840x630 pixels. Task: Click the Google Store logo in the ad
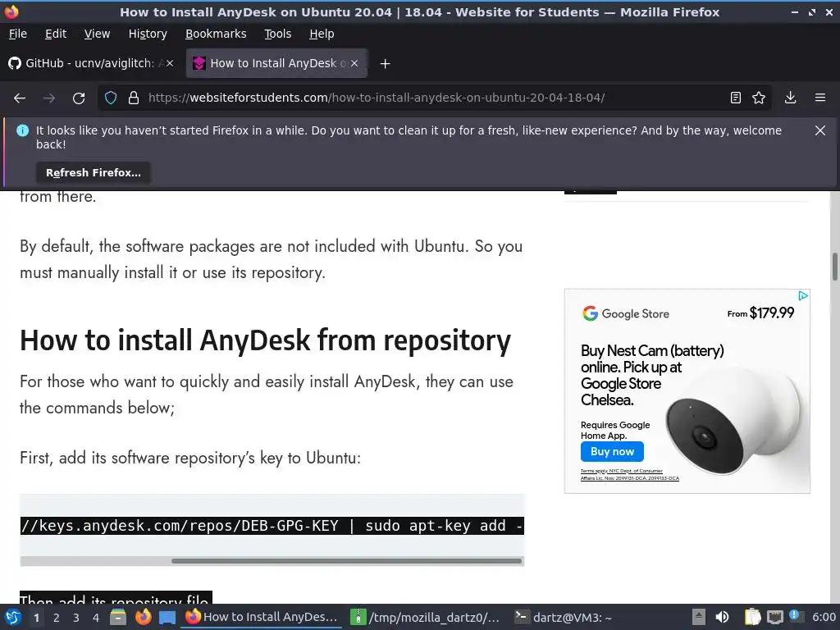626,313
